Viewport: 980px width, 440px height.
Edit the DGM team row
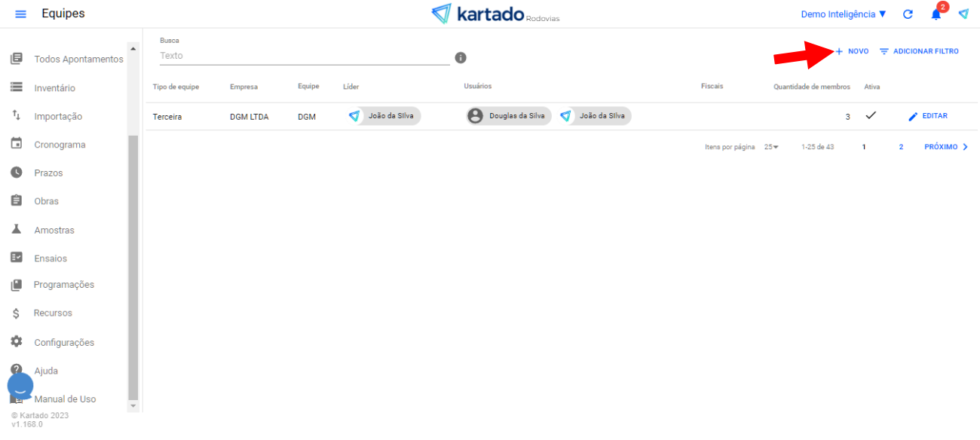coord(928,116)
